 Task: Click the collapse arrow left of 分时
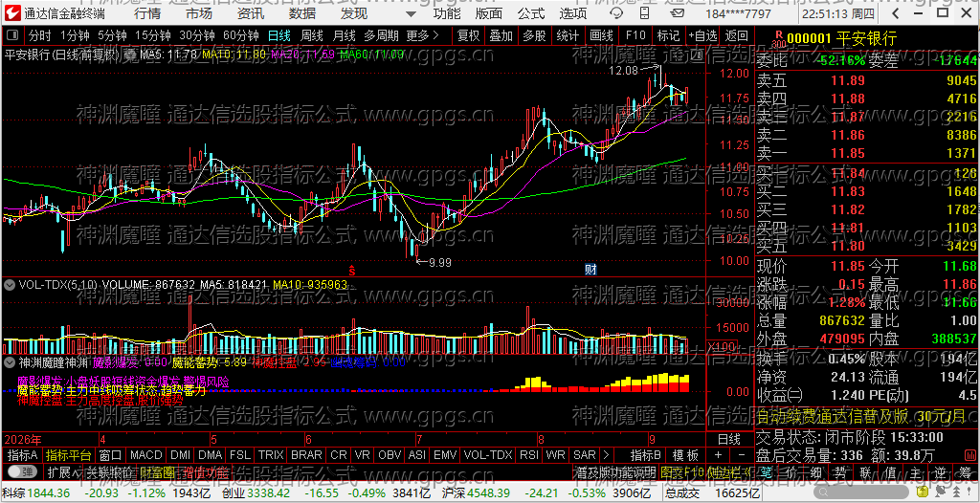coord(12,35)
